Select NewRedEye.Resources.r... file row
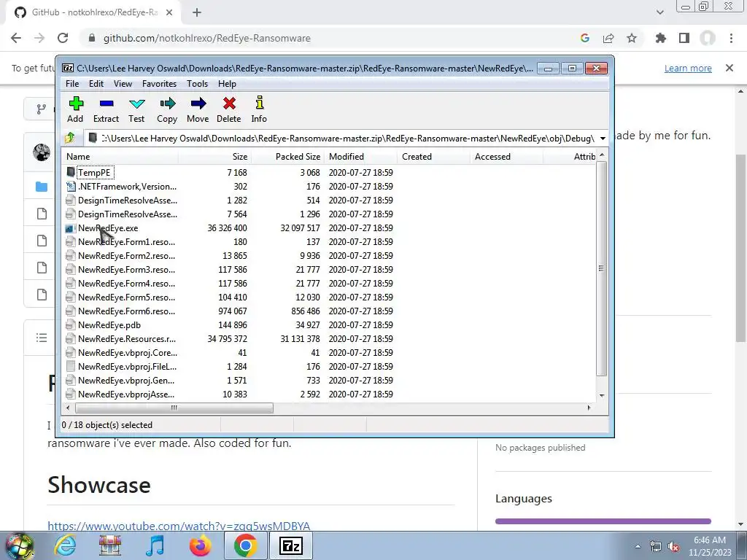This screenshot has height=560, width=747. click(x=329, y=339)
